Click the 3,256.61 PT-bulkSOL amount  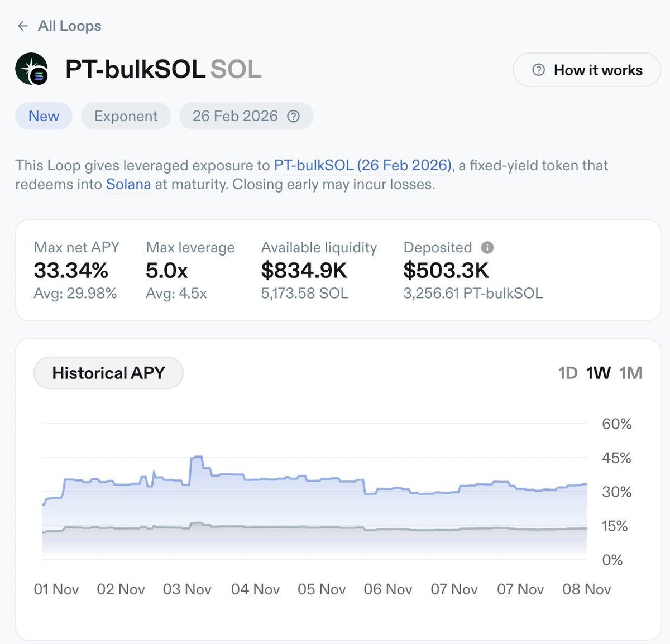coord(473,294)
